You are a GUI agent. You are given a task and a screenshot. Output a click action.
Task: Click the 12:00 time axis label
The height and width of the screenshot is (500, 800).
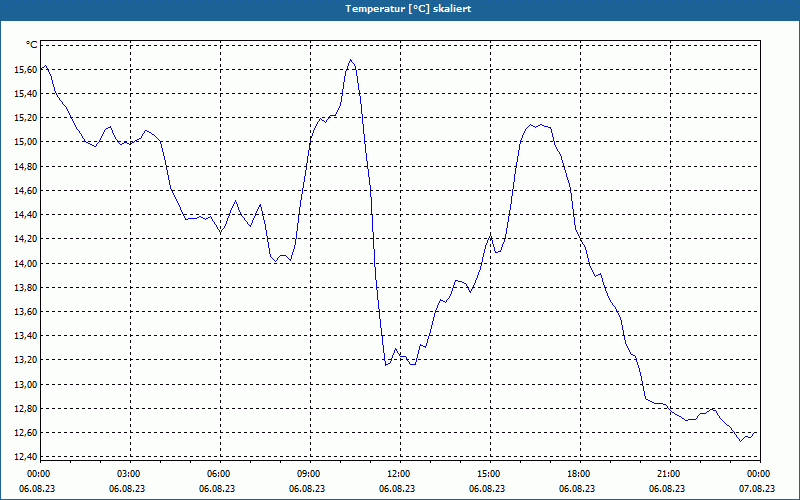[398, 474]
